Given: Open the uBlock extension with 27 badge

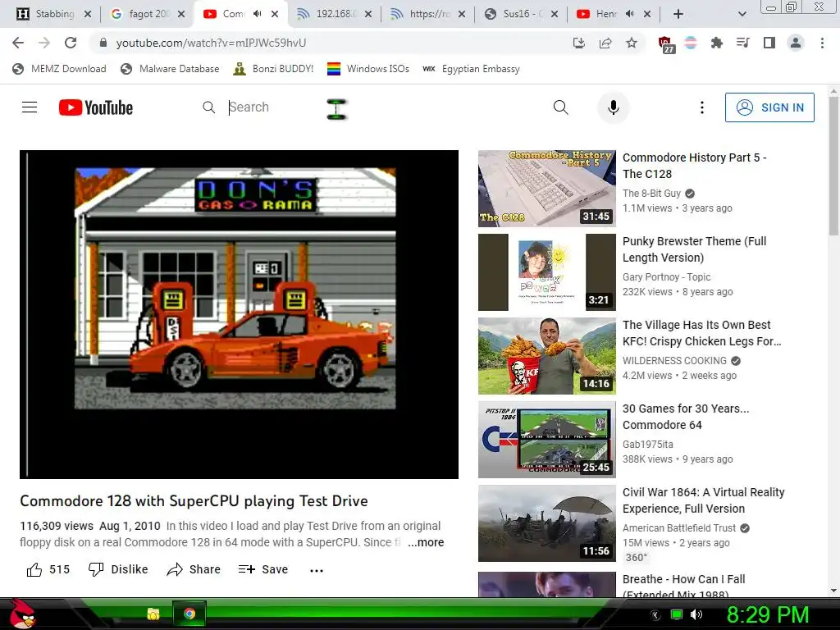Looking at the screenshot, I should (665, 44).
